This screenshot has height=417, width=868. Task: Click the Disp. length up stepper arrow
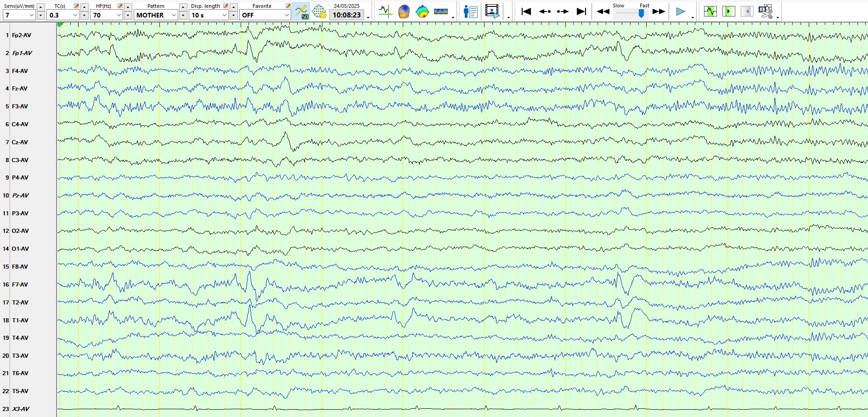[233, 7]
